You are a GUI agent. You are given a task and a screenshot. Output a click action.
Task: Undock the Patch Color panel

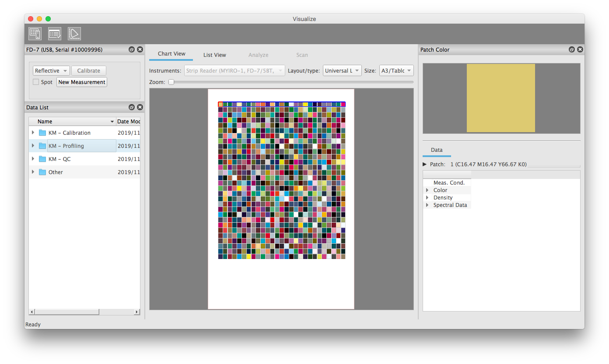pyautogui.click(x=572, y=50)
